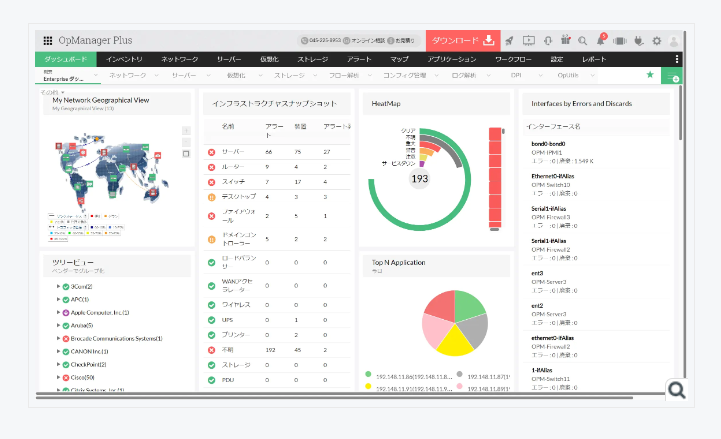Screen dimensions: 721x439
Task: Select CheckPoint(2) in the tree view
Action: pos(88,365)
